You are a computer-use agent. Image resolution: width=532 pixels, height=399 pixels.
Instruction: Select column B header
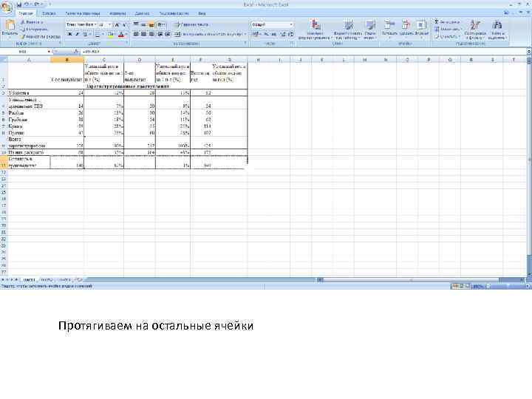click(x=66, y=60)
